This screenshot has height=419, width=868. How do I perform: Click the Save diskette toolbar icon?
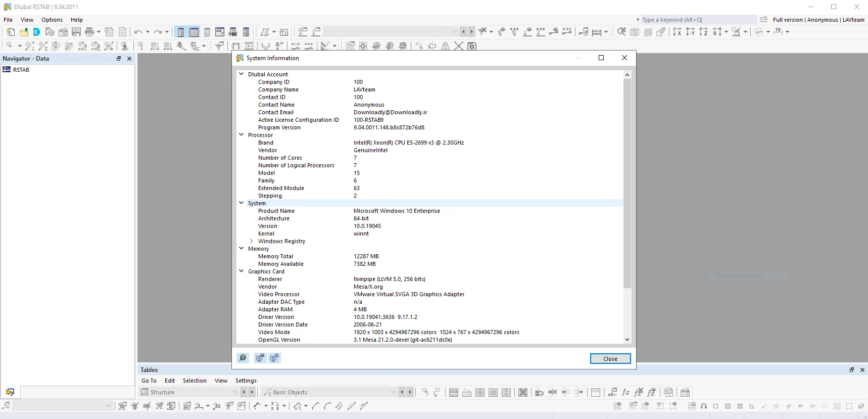point(76,32)
